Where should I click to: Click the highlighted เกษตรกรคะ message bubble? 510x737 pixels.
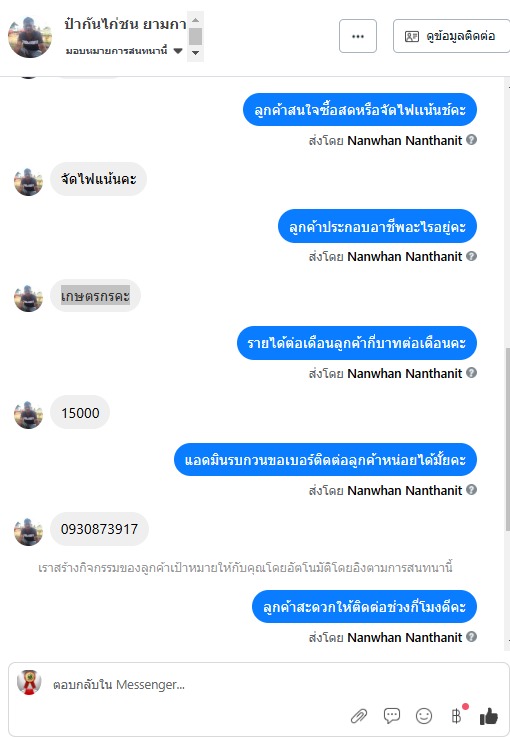95,296
